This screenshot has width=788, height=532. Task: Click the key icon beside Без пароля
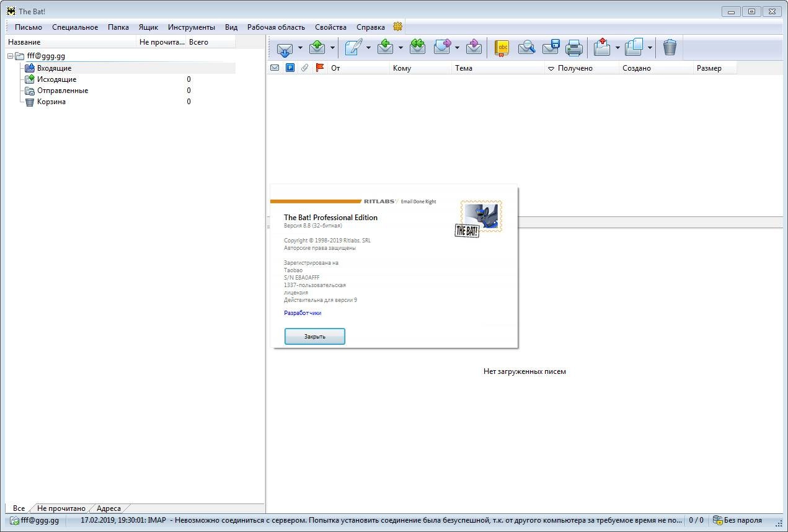tap(717, 520)
